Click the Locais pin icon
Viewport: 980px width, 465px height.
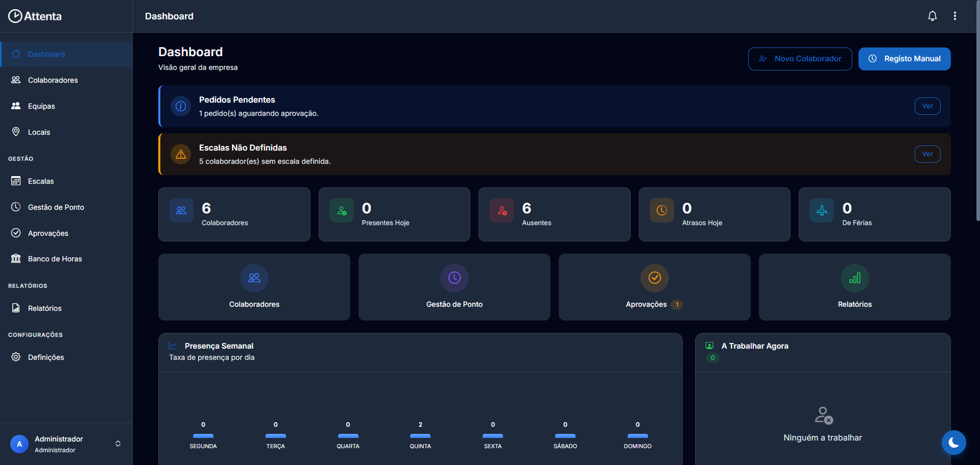click(16, 132)
